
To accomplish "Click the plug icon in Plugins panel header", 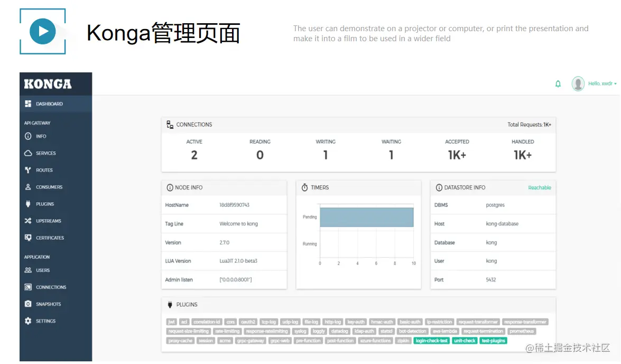I will tap(170, 305).
